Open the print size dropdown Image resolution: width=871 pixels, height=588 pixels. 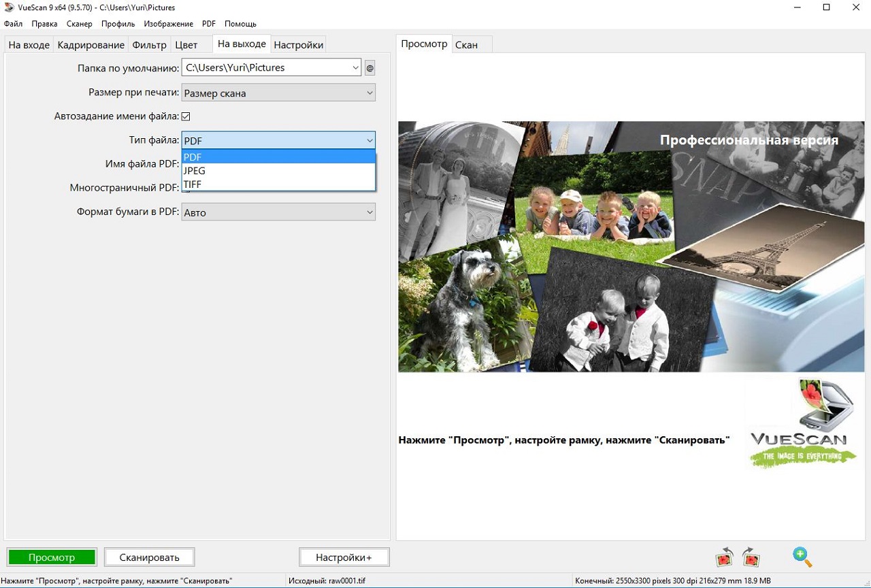278,93
